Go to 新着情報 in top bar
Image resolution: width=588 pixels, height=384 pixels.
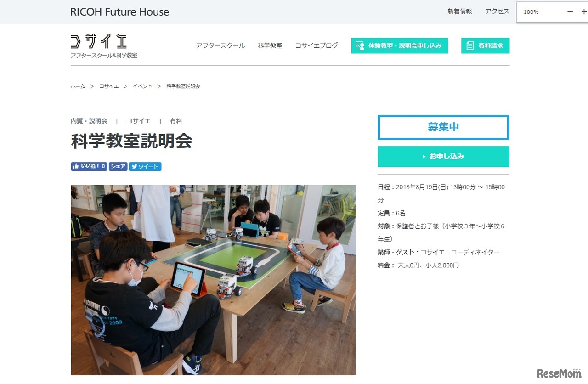coord(460,11)
